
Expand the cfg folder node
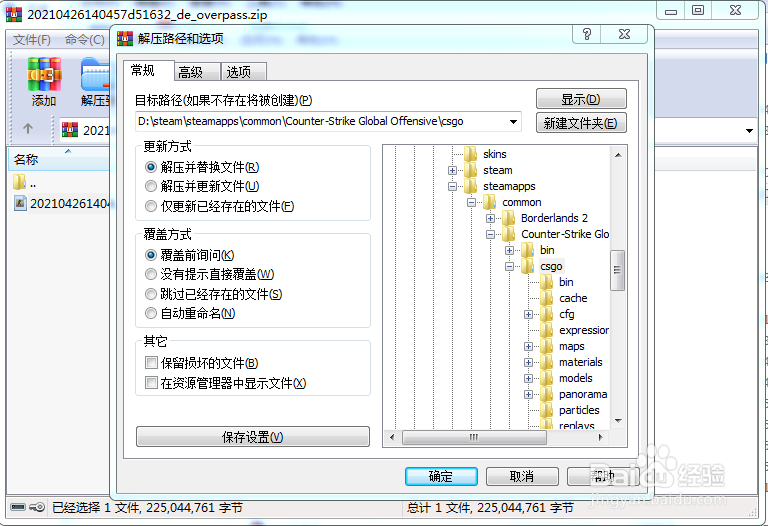528,314
